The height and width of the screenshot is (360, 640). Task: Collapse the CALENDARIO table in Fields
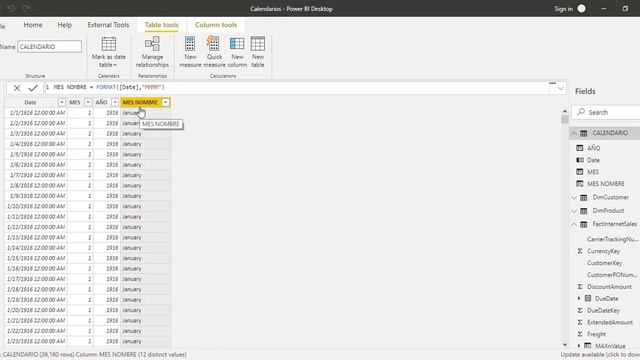[x=574, y=133]
